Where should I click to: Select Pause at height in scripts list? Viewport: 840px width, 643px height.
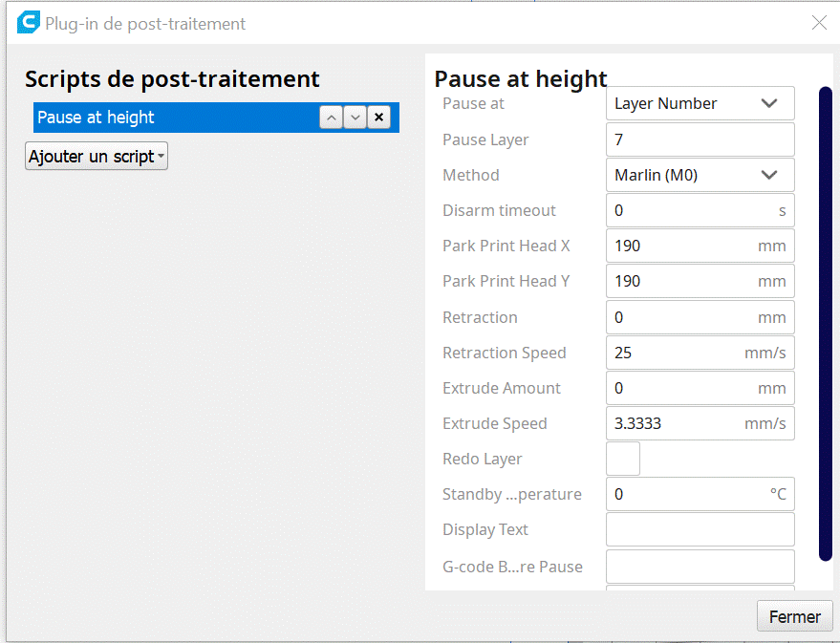pos(172,118)
